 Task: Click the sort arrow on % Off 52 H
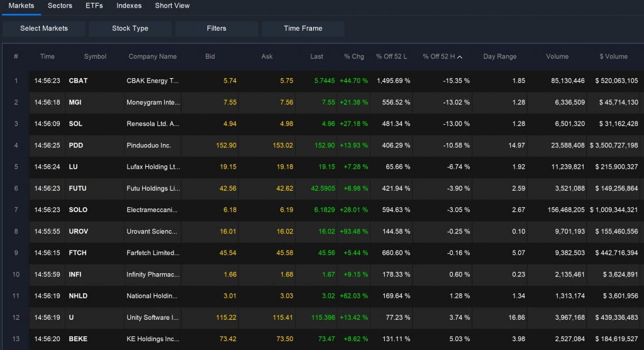point(460,57)
